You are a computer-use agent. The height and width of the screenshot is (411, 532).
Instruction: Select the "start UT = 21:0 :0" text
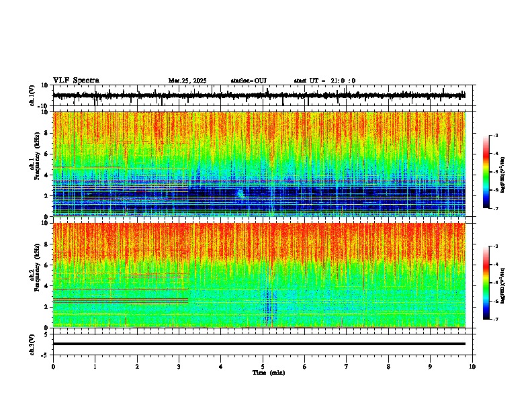click(324, 81)
